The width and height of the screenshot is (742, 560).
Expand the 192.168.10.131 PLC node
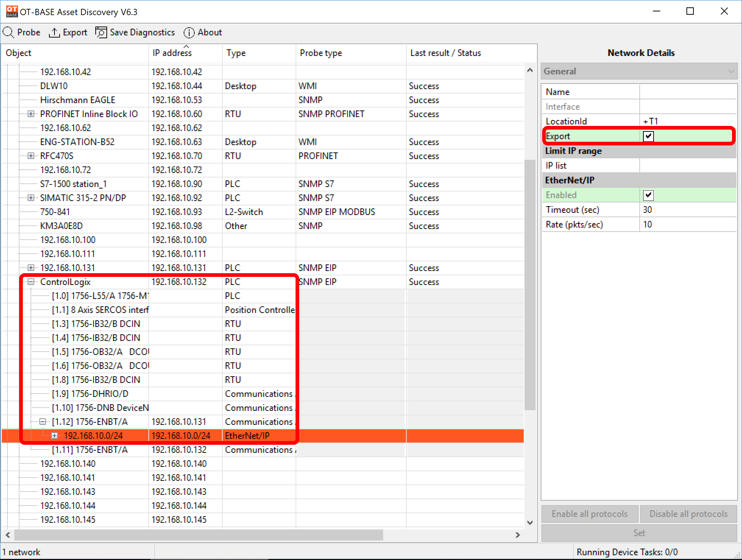[x=31, y=268]
